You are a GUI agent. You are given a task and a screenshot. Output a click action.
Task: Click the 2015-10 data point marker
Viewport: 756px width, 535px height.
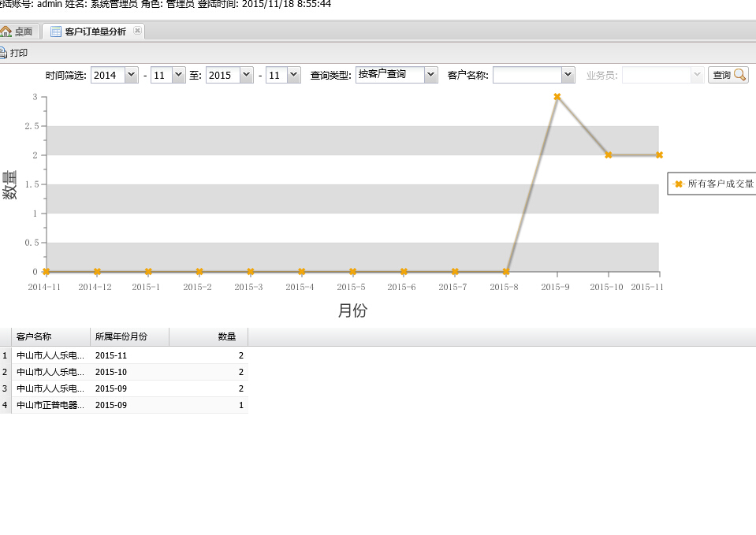pyautogui.click(x=608, y=155)
